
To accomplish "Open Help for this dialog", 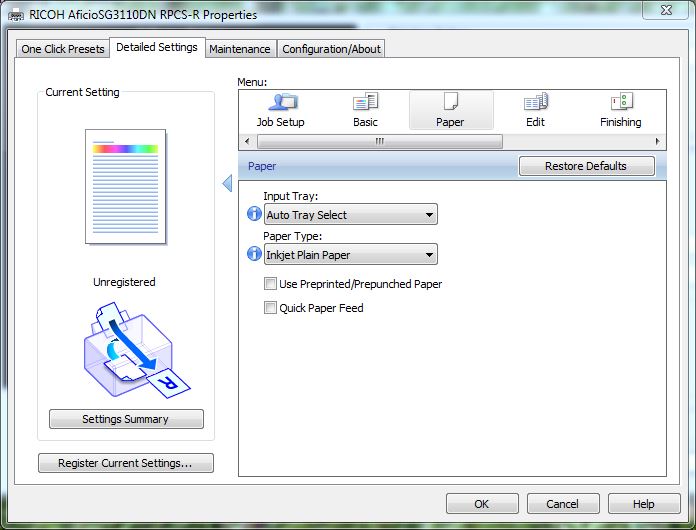I will (644, 504).
